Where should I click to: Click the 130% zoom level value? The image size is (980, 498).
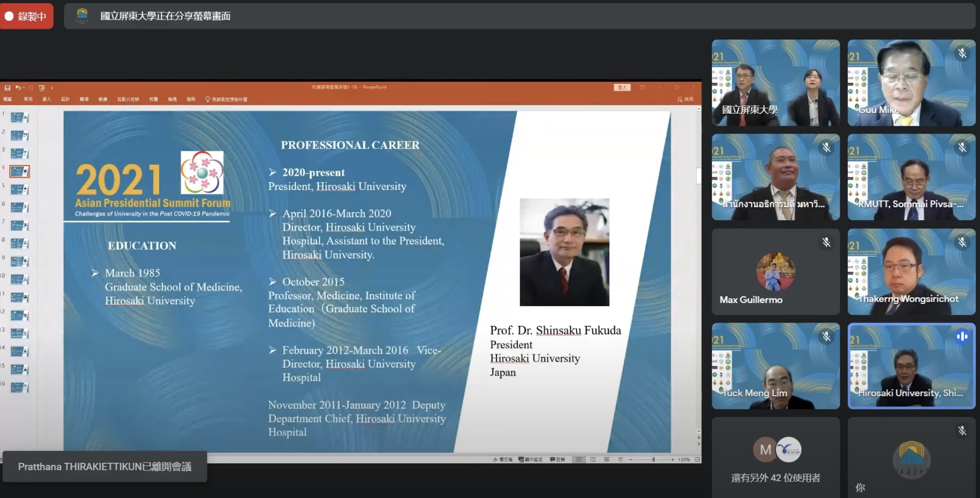[x=684, y=460]
